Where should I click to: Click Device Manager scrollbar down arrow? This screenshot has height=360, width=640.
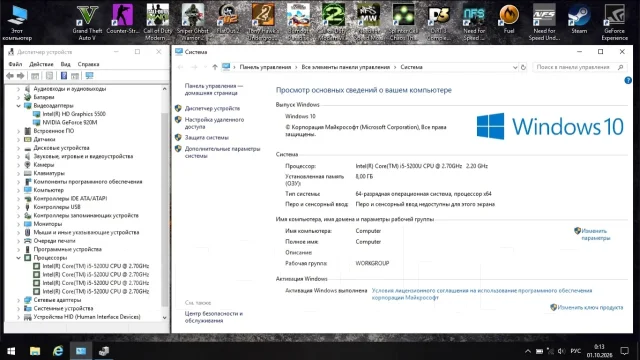[x=164, y=318]
